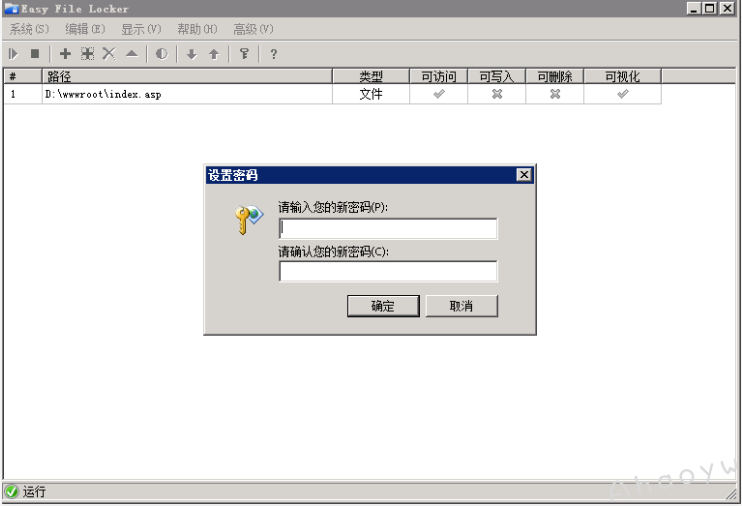Focus the new password input field

tap(387, 229)
